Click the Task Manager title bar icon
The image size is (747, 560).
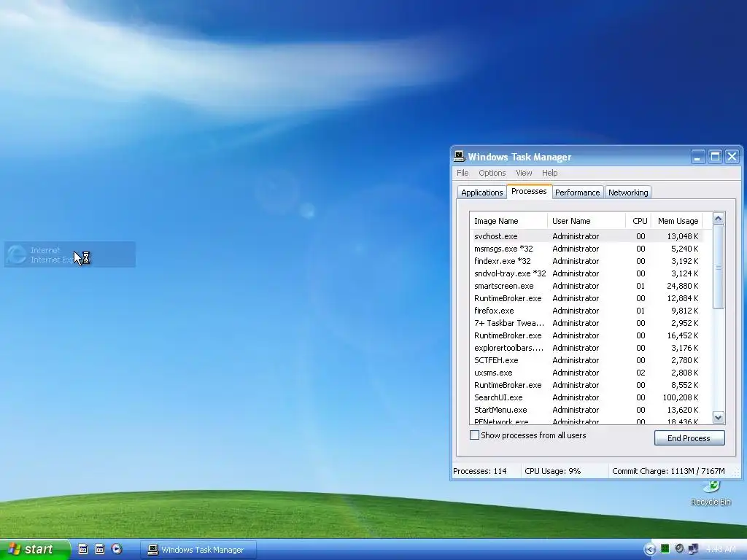tap(460, 156)
